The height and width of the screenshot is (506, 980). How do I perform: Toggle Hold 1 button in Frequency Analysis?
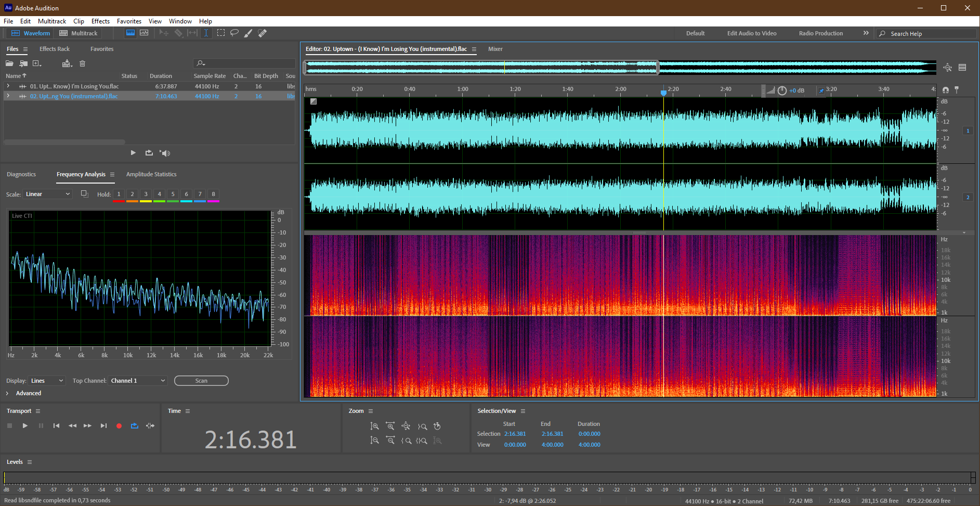[119, 194]
